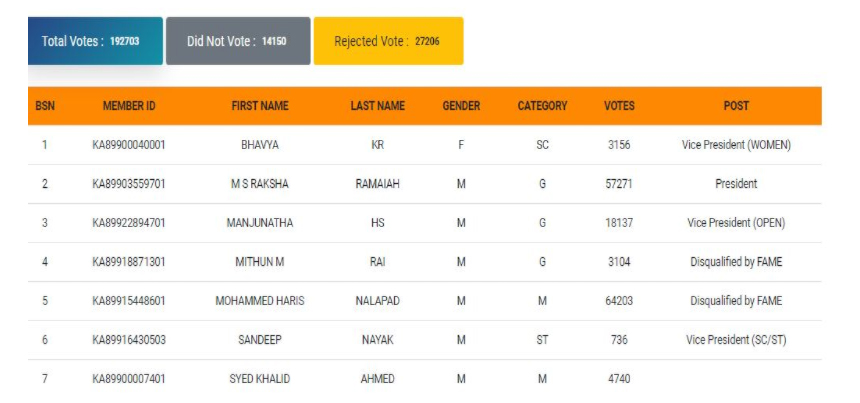This screenshot has width=860, height=403.
Task: Click Vice President (SC/ST) post cell
Action: click(x=736, y=340)
